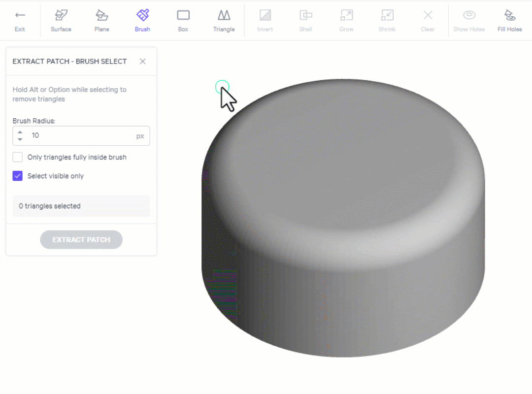Click the Exit back arrow

point(20,16)
